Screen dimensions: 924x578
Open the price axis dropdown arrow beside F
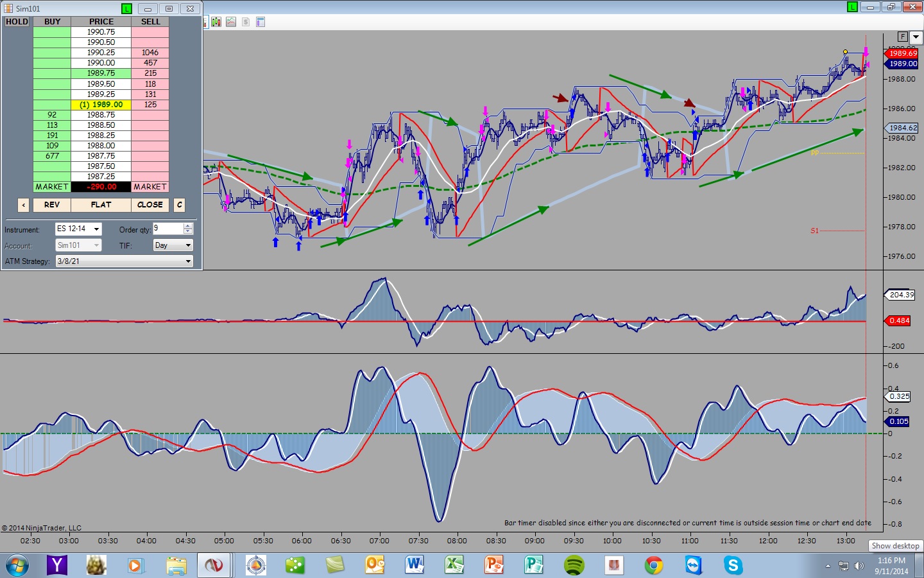pyautogui.click(x=916, y=37)
